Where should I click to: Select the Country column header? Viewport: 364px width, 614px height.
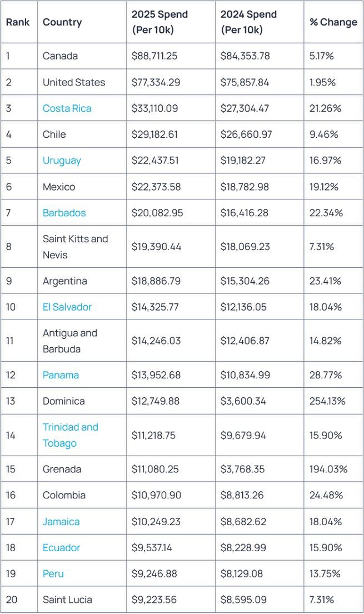(62, 22)
